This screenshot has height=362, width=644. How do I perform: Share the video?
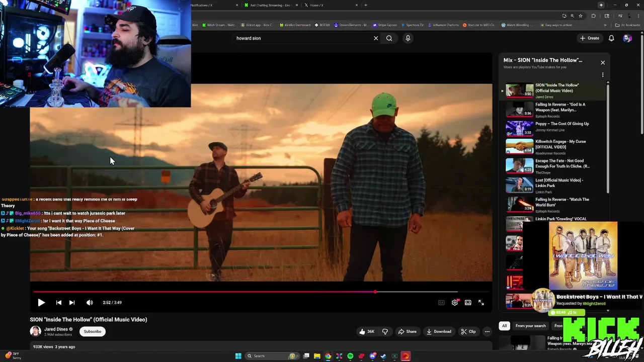(x=408, y=331)
